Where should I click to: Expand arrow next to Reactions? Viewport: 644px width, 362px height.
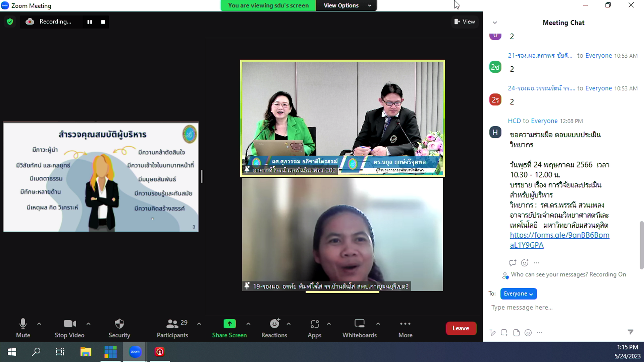pyautogui.click(x=288, y=324)
